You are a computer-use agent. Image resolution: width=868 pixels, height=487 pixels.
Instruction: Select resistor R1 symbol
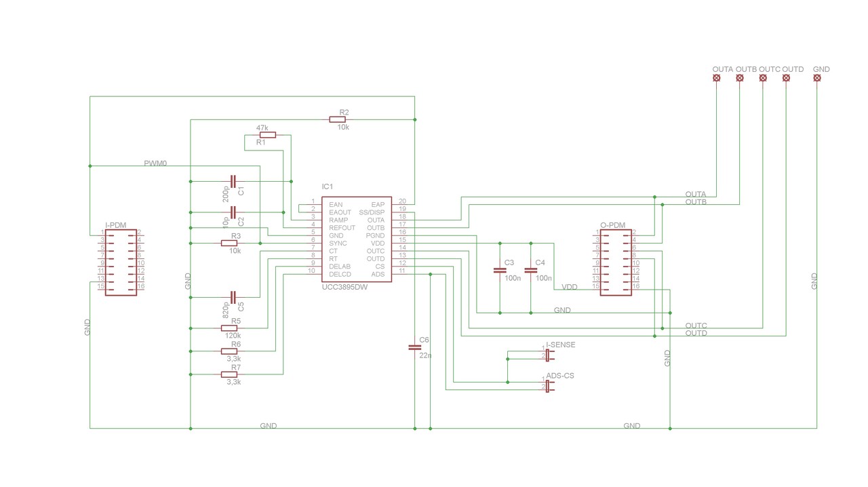[x=267, y=135]
